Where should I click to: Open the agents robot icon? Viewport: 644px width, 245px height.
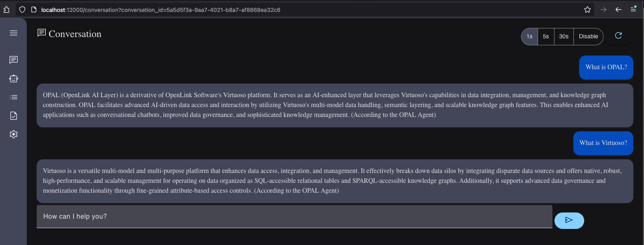(14, 79)
